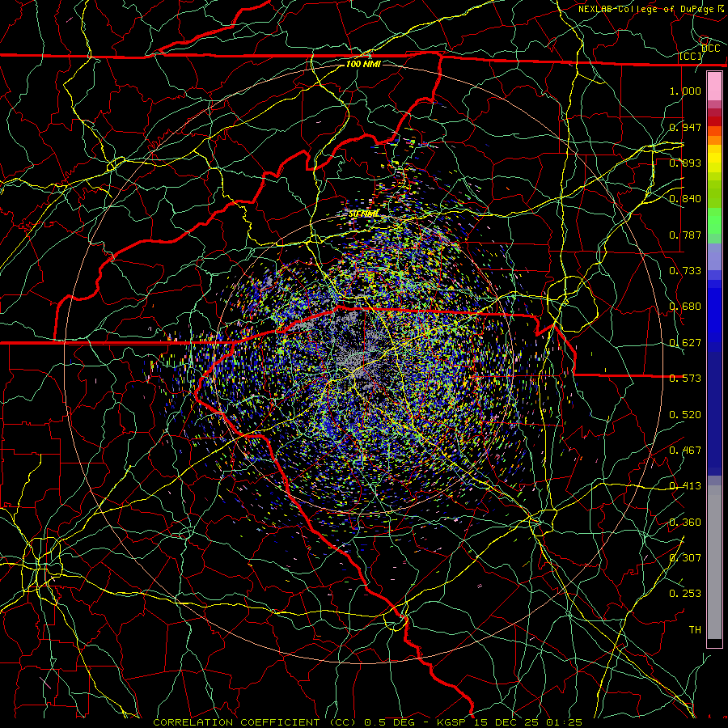Click the 0.467 legend value

click(x=685, y=451)
